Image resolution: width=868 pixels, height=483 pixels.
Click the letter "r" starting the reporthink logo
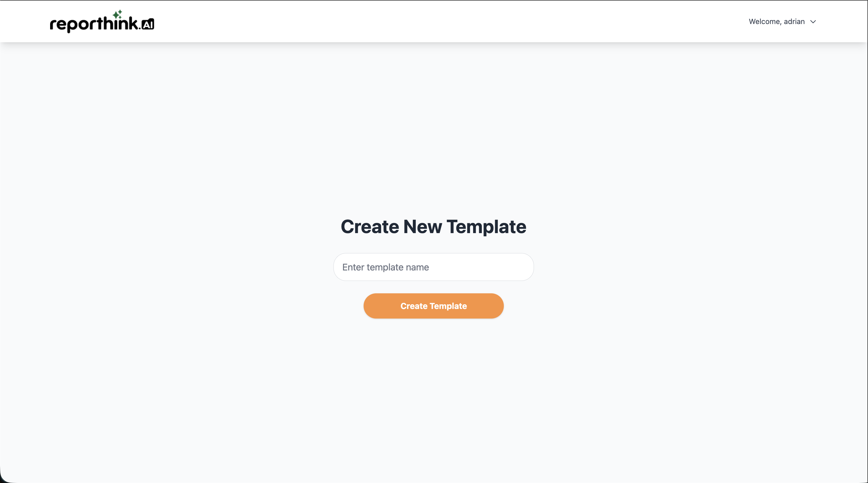[x=54, y=25]
